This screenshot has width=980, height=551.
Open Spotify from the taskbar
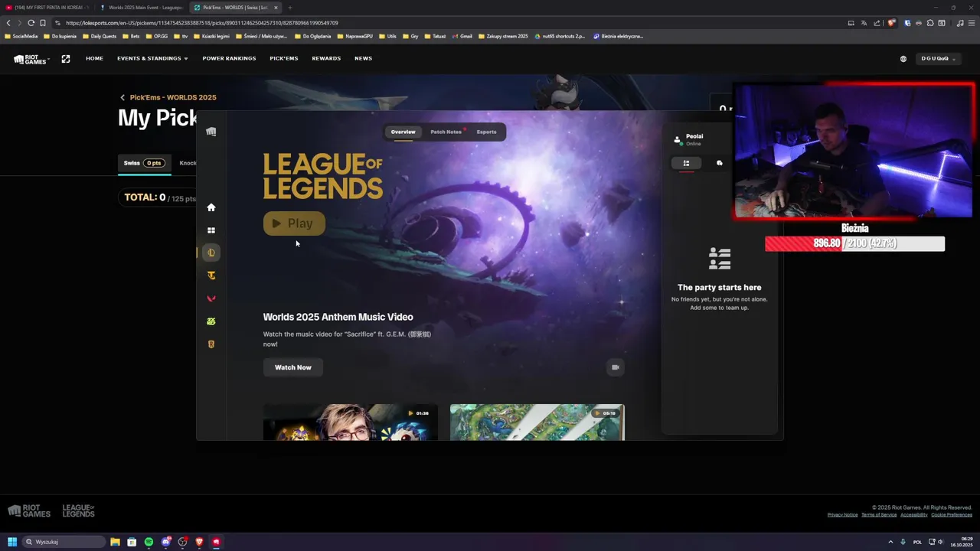coord(149,542)
